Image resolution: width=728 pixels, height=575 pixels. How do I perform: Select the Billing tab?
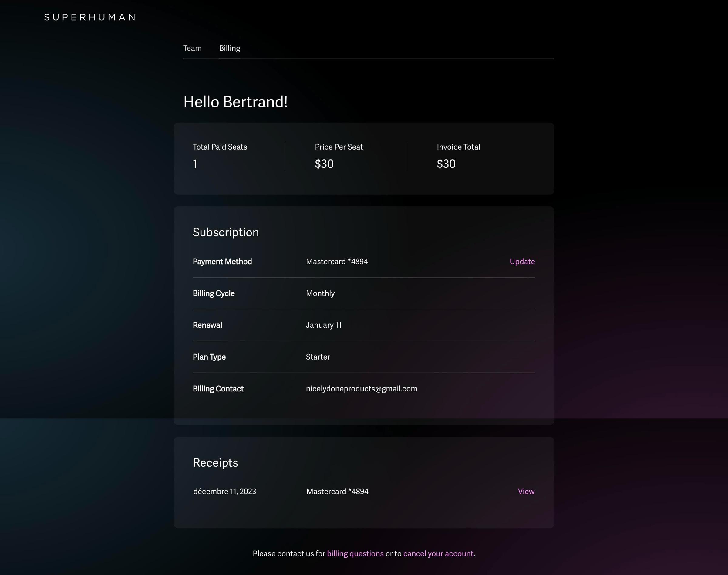click(x=230, y=48)
